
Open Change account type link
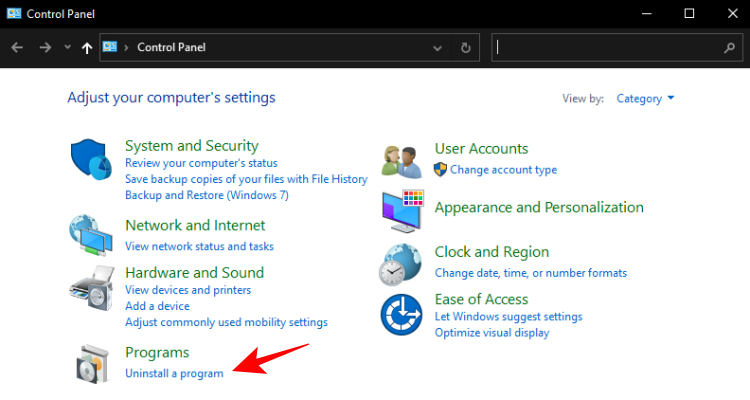click(x=503, y=170)
